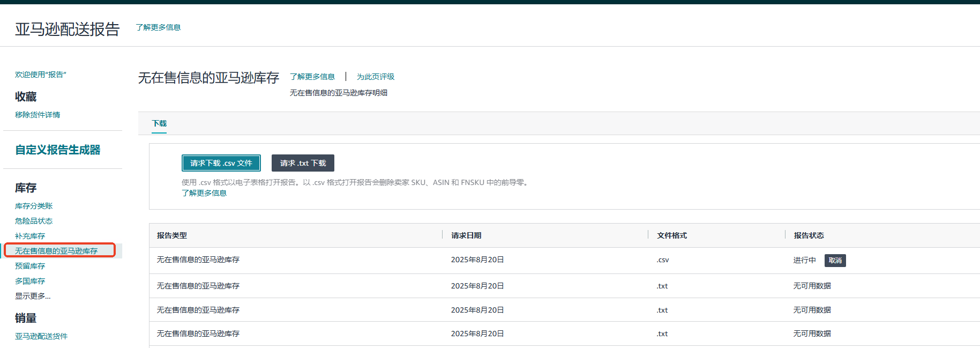Open 了解更多信息 link beside page header
980x348 pixels.
pos(158,27)
